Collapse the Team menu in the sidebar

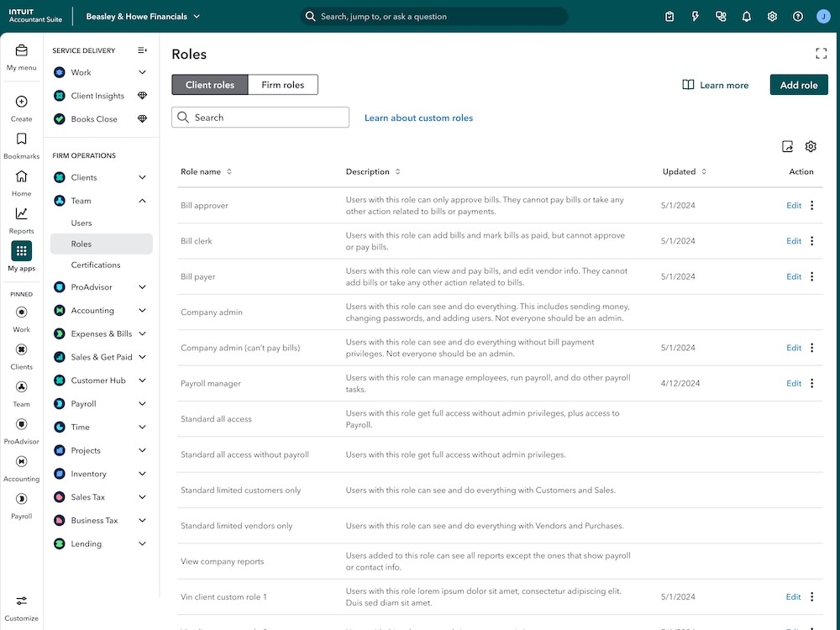click(x=139, y=201)
